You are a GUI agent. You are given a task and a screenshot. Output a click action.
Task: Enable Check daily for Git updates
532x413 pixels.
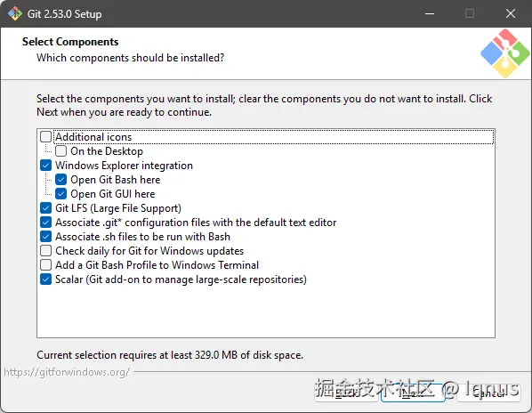(x=45, y=251)
